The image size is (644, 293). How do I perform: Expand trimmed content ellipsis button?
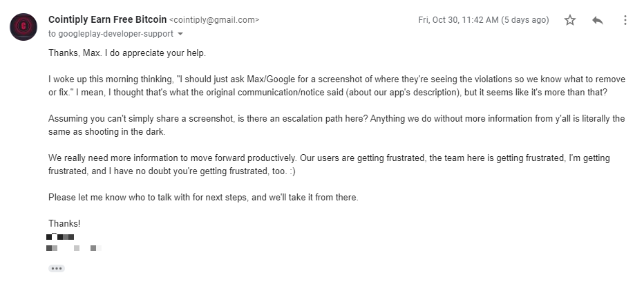tap(57, 268)
